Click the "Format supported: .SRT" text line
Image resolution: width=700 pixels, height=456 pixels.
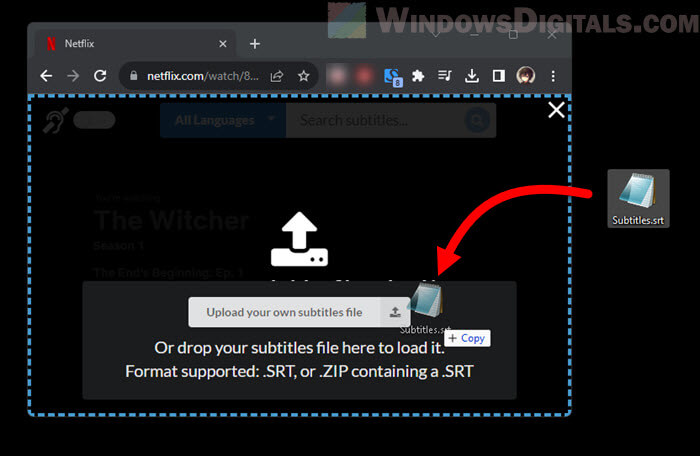coord(299,372)
